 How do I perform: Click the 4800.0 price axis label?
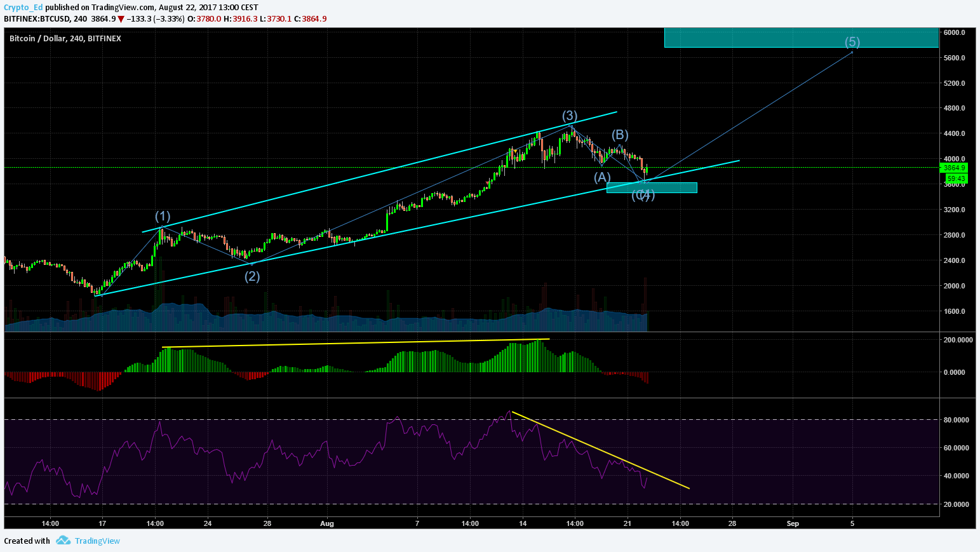954,108
